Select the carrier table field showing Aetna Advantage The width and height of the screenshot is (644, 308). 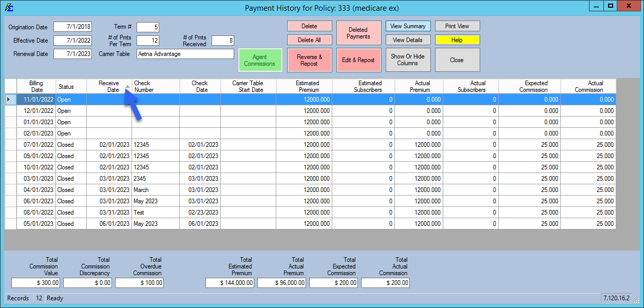185,53
